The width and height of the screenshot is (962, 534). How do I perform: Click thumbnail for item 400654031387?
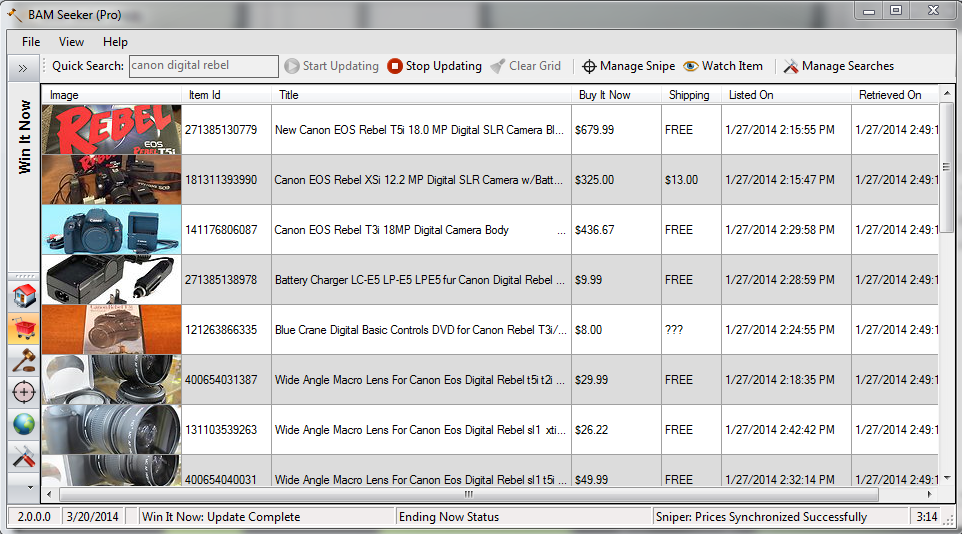point(112,380)
